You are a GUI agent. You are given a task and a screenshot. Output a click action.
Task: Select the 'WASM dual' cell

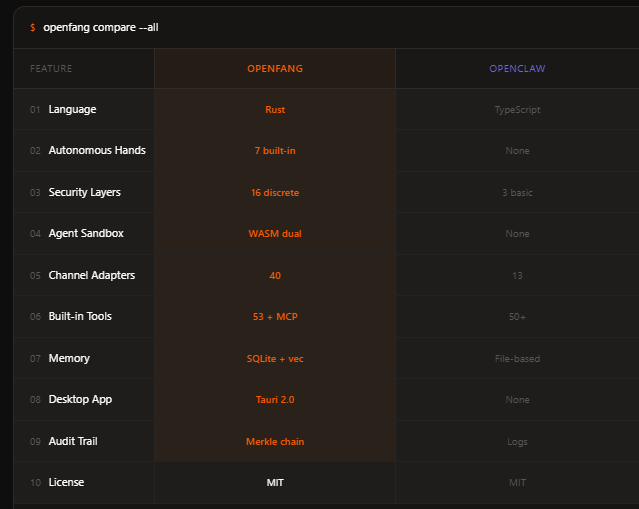point(275,234)
